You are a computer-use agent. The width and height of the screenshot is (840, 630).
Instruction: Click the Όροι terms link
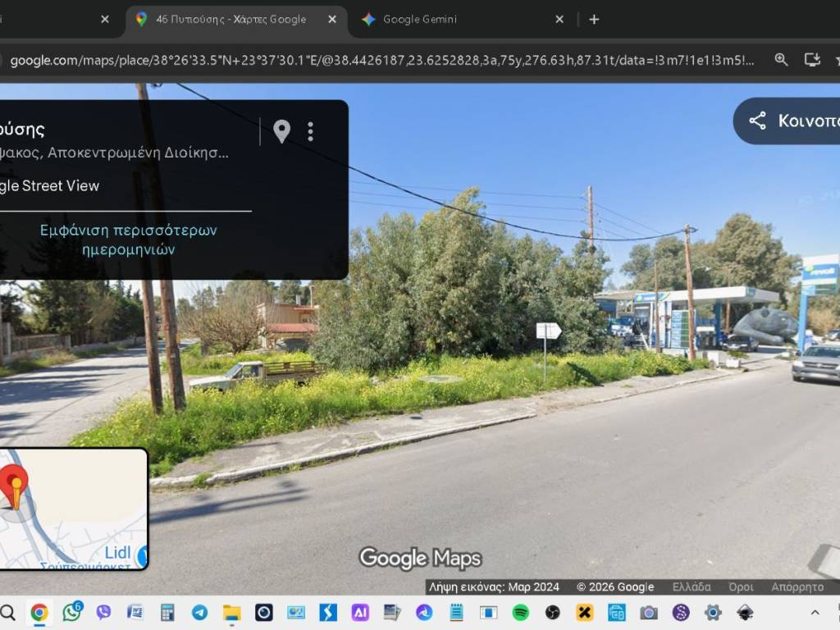click(741, 587)
